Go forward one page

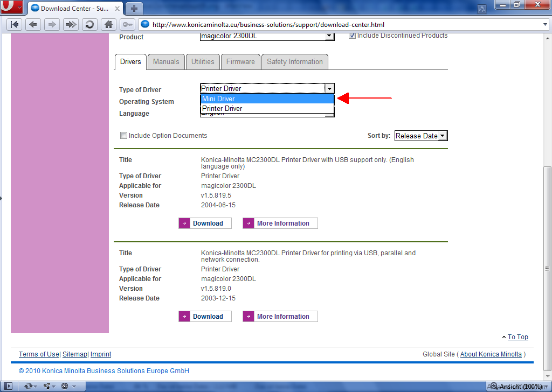(52, 25)
